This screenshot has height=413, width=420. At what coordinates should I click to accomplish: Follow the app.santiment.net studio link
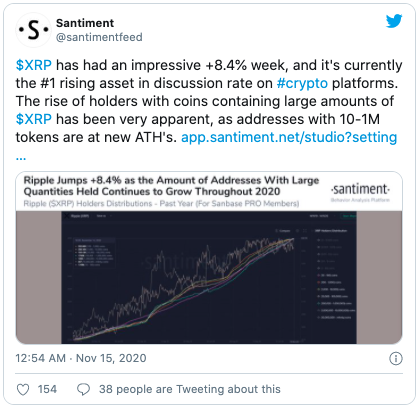tap(289, 137)
